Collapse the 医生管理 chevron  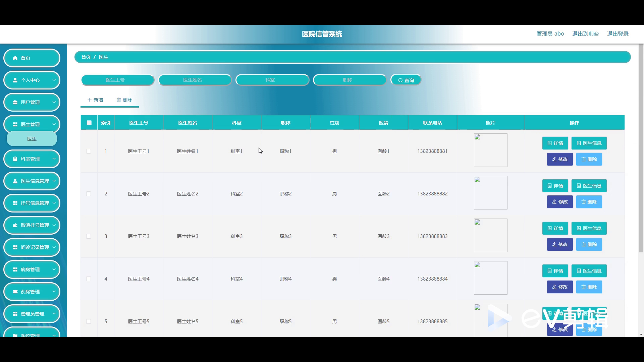(x=54, y=124)
